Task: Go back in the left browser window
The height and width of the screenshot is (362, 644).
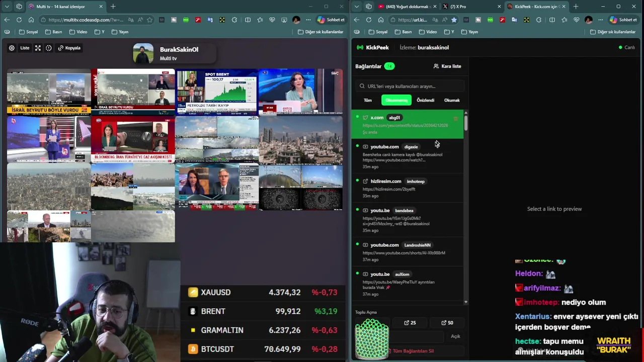Action: (x=7, y=20)
